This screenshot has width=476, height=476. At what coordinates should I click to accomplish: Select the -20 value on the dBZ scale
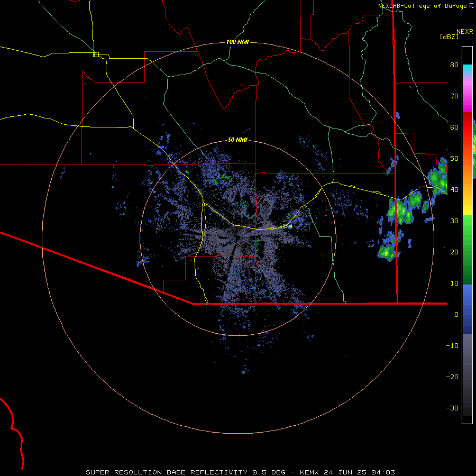452,377
